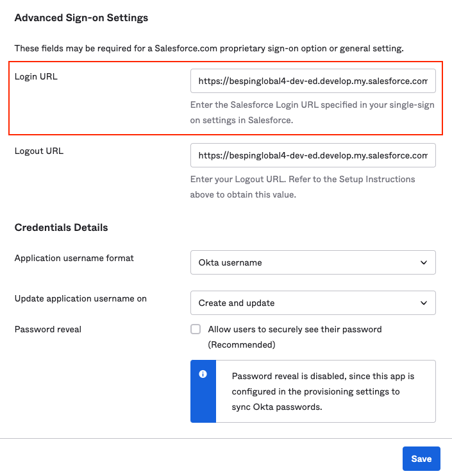This screenshot has width=452, height=476.
Task: Focus the Login URL text field
Action: tap(313, 81)
